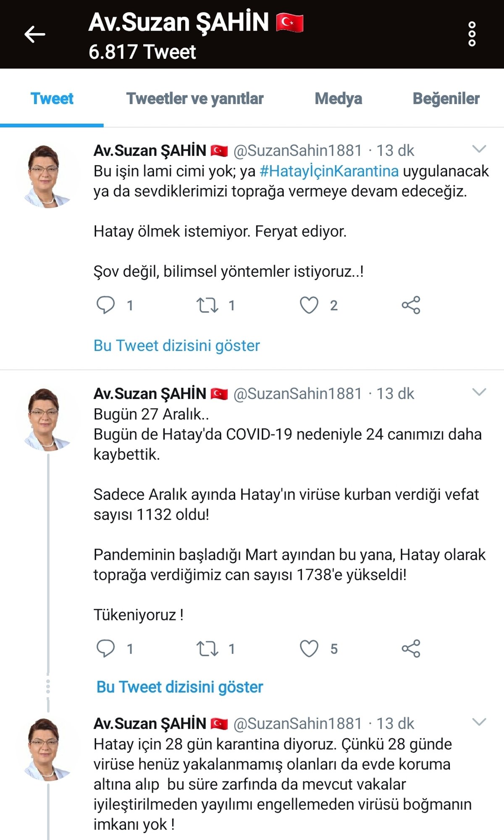Share the #HatayİçinKarantina tweet
Viewport: 504px width, 840px height.
click(411, 305)
